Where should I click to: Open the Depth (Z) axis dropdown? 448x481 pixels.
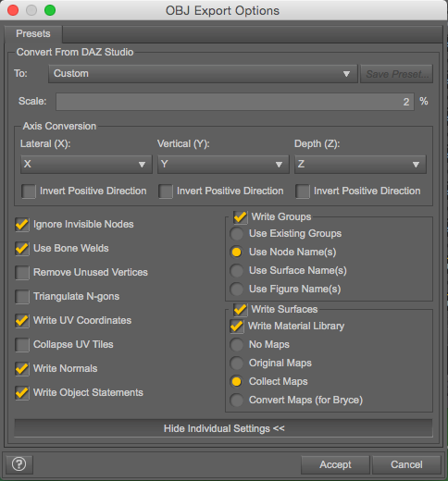360,164
